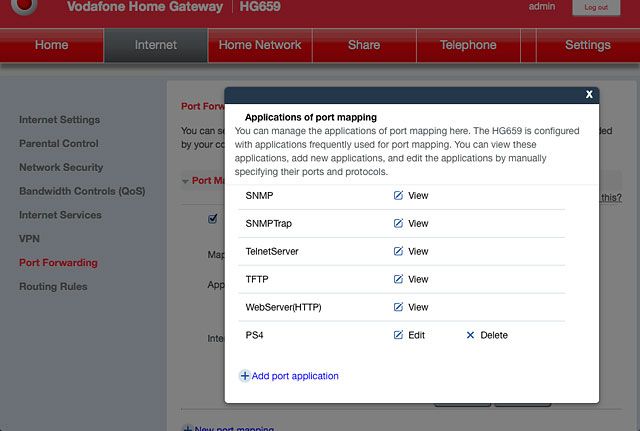Click the Vodafone logo in header
The image size is (640, 431).
pos(24,6)
